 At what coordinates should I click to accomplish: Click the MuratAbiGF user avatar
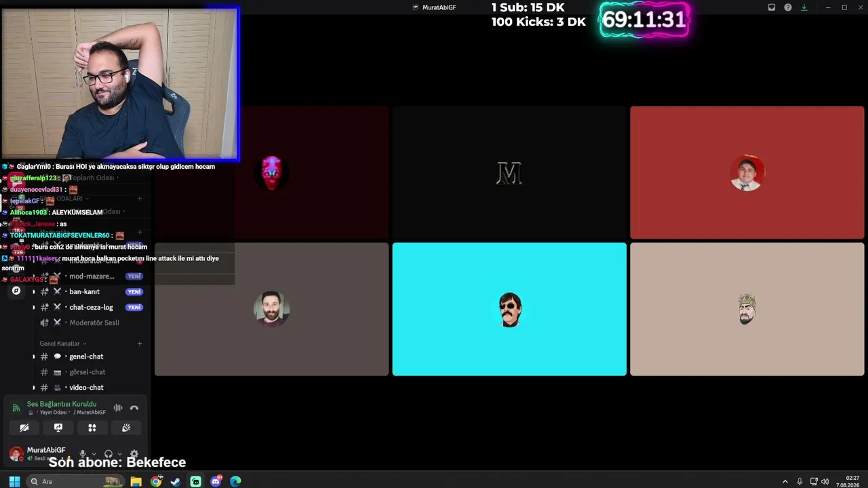click(16, 453)
